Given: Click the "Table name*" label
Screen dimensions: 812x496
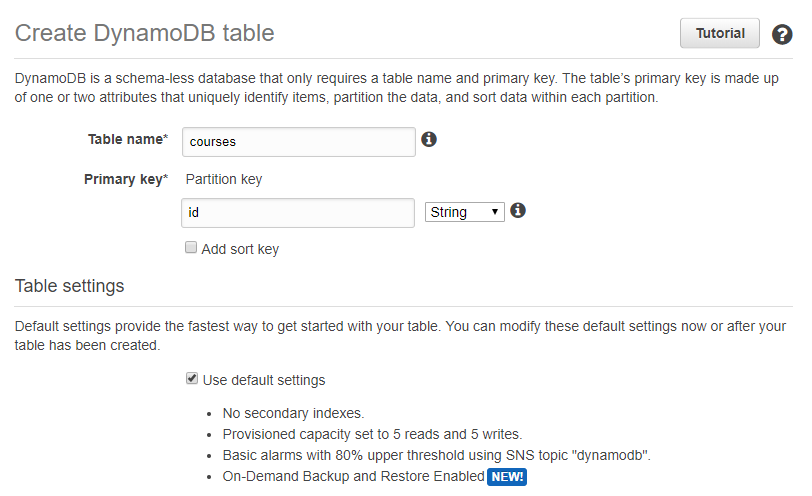Looking at the screenshot, I should click(x=128, y=139).
